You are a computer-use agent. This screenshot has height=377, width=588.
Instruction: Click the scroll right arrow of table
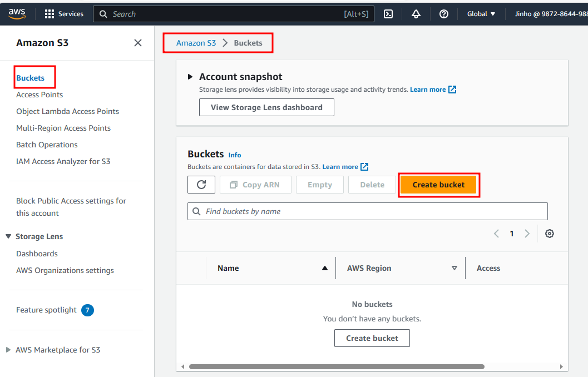(x=561, y=366)
